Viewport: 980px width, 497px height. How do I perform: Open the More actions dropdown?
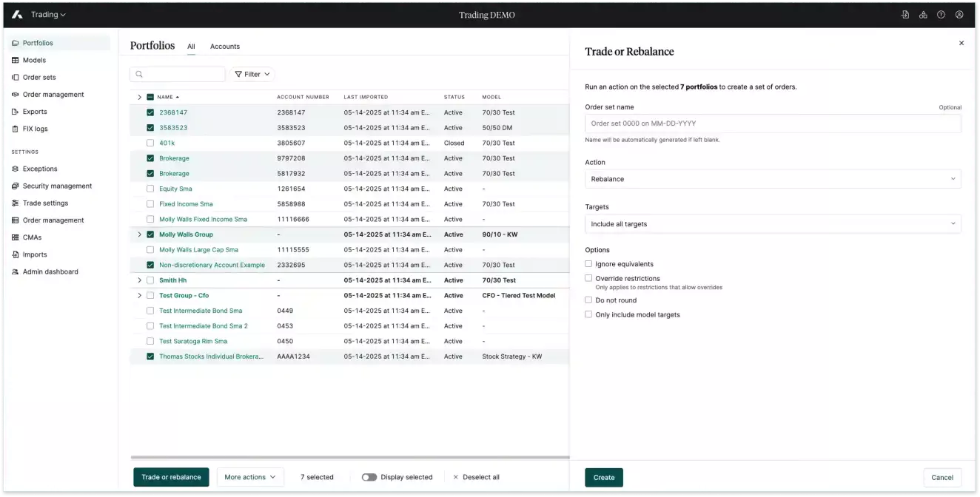(x=250, y=477)
